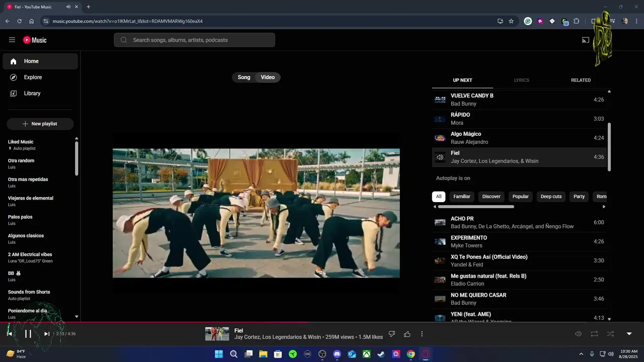Open Discord from the taskbar
Screen dimensions: 644x362
(x=337, y=354)
